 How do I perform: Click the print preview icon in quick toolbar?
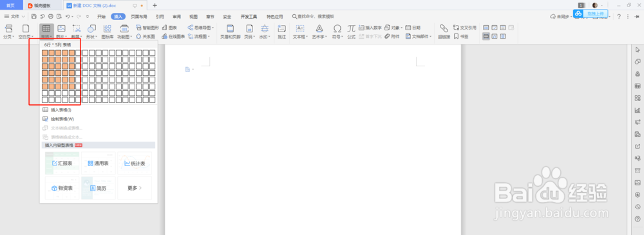pyautogui.click(x=59, y=17)
